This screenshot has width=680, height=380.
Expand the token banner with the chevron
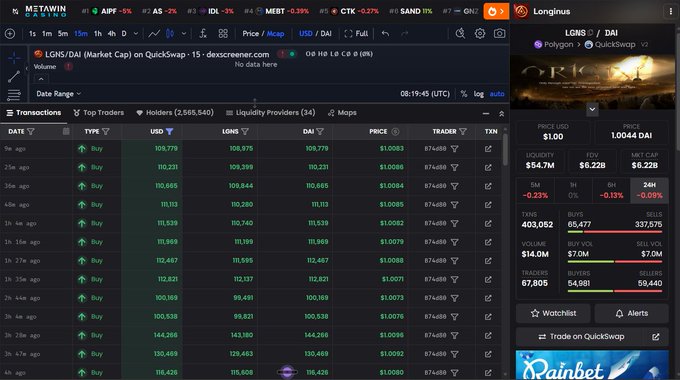tap(592, 109)
